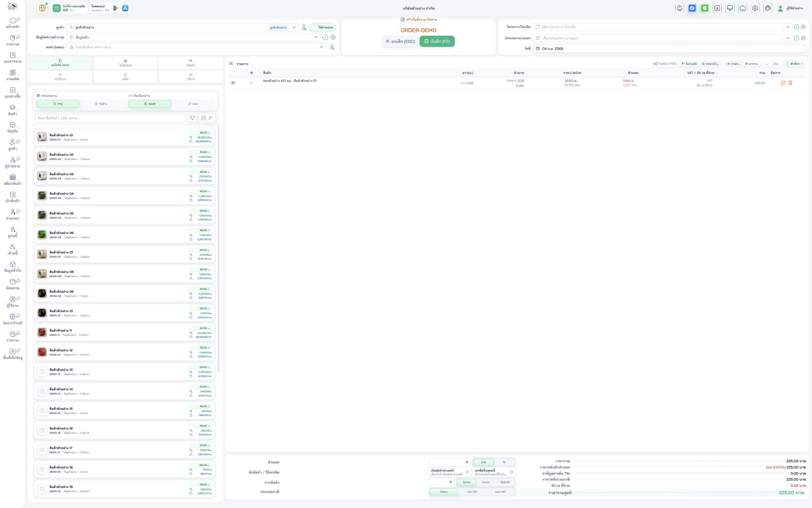Switch to ไอโซวอลล์ product tab
Screen dimensions: 812x508
(x=125, y=63)
